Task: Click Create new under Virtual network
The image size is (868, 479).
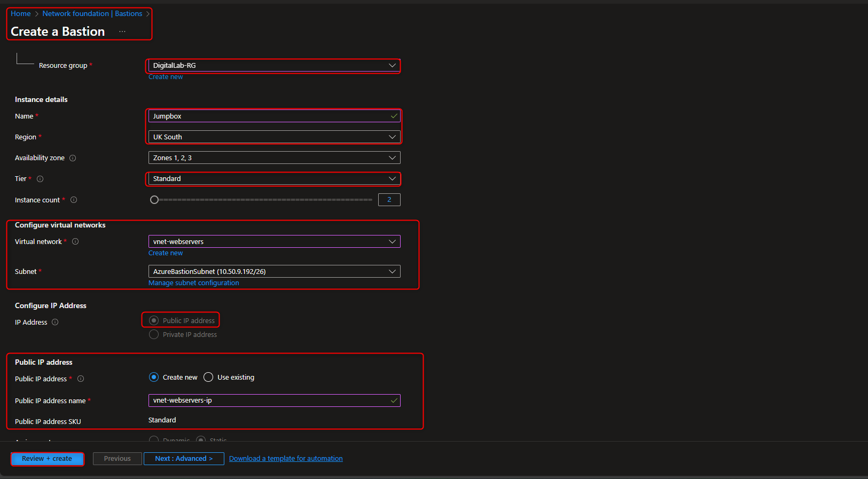Action: [166, 253]
